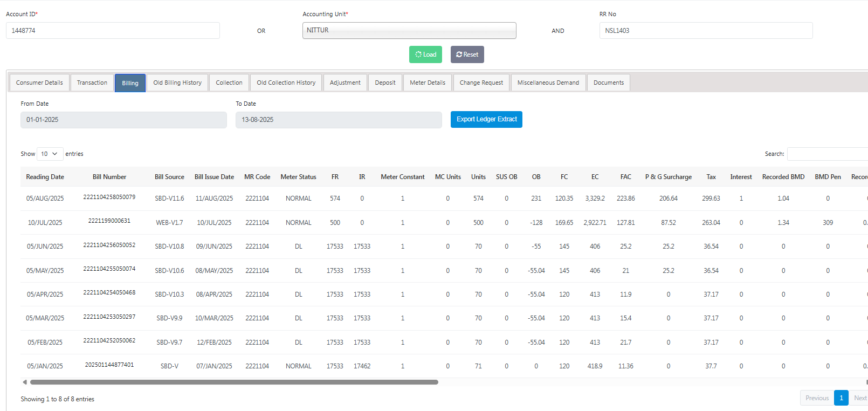Expand the Show entries dropdown
Image resolution: width=868 pixels, height=411 pixels.
[x=50, y=154]
